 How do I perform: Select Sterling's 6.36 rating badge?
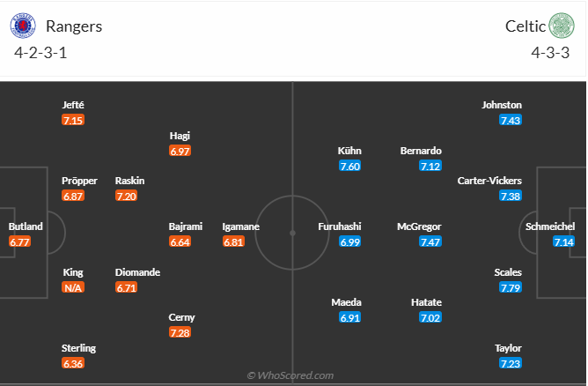coord(73,363)
